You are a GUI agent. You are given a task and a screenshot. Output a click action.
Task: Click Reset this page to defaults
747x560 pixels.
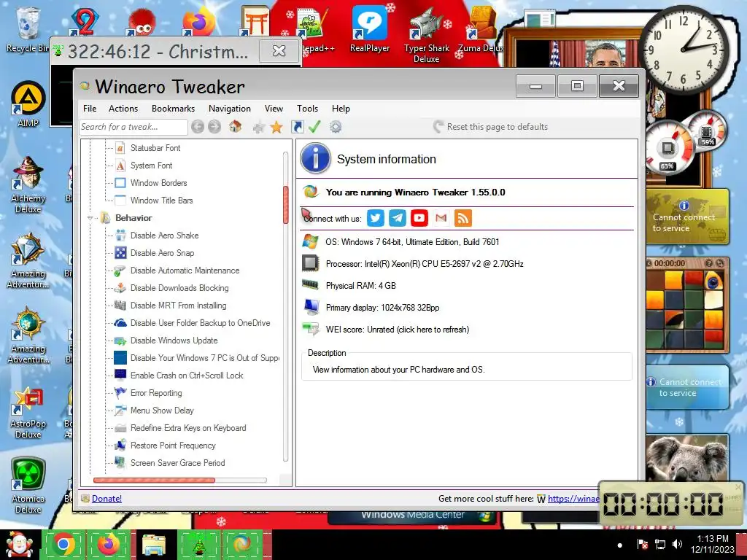(x=491, y=127)
